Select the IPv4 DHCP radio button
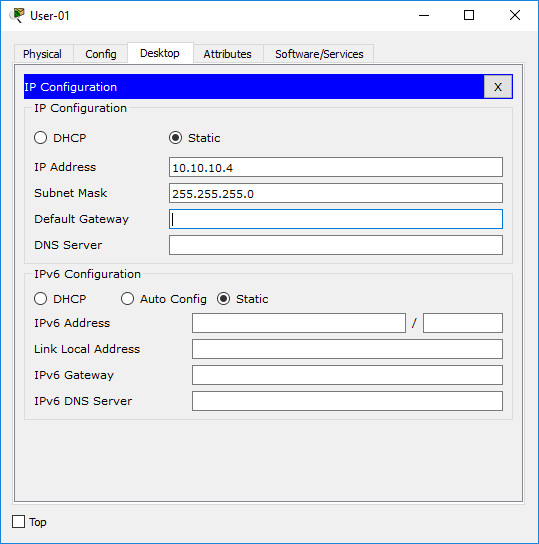 click(41, 138)
